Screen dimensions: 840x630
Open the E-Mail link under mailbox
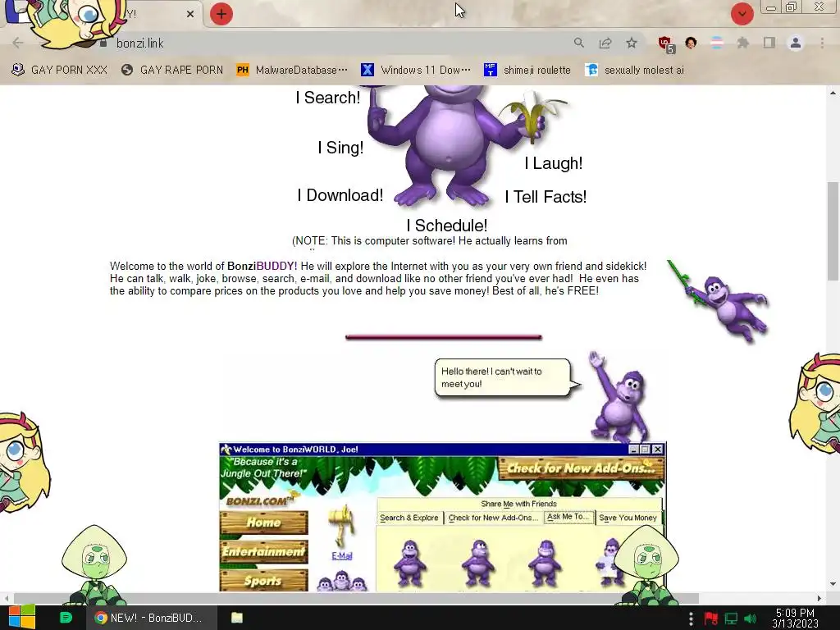(x=342, y=556)
